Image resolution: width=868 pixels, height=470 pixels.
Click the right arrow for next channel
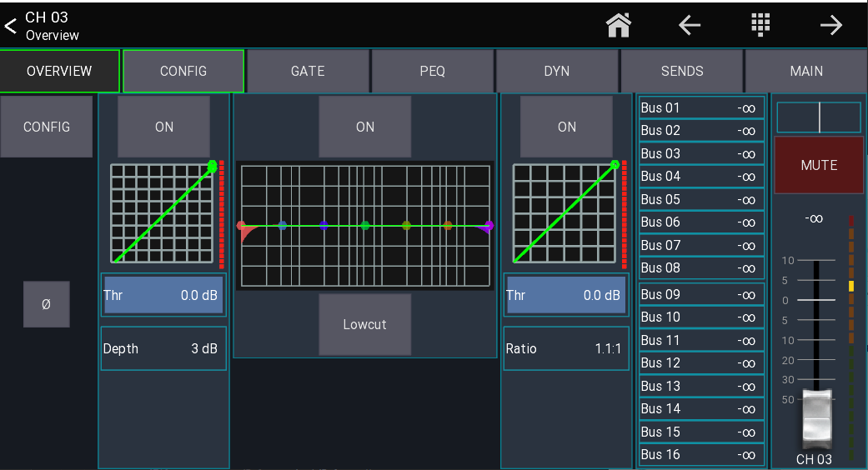(x=831, y=26)
